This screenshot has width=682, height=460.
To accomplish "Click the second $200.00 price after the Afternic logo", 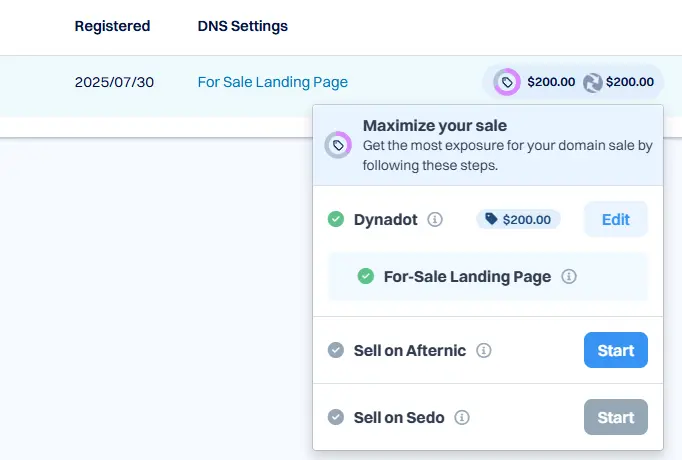I will (x=630, y=82).
